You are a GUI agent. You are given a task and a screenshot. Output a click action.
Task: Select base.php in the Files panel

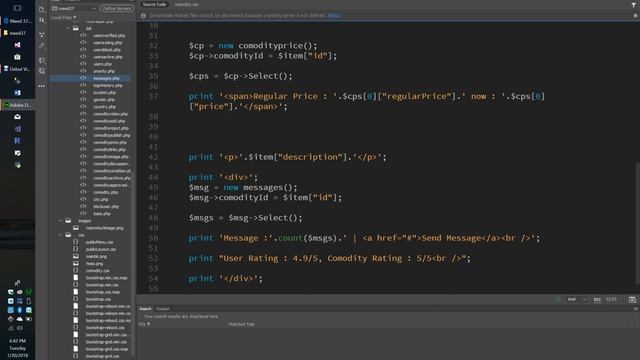coord(102,213)
